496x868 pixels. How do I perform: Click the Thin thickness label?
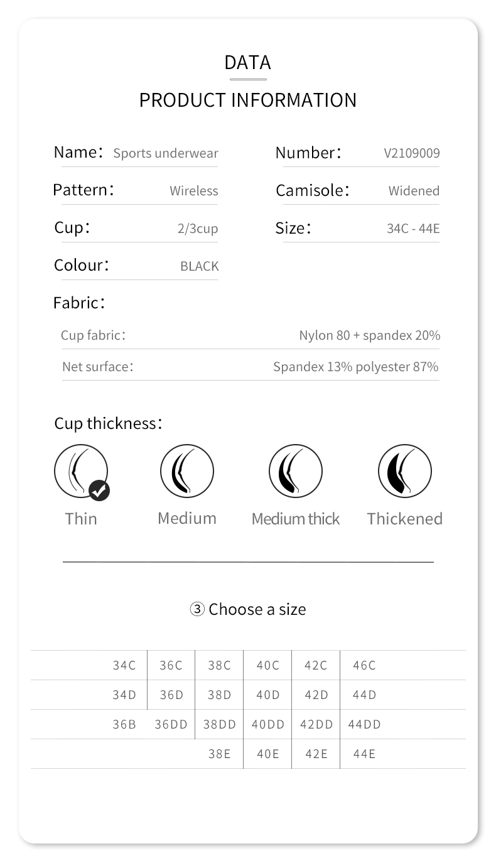click(x=81, y=519)
